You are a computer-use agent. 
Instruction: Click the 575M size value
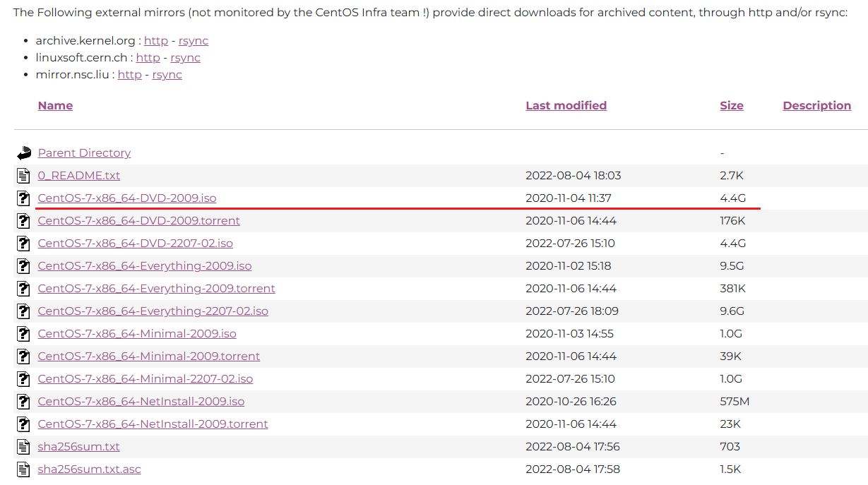point(735,401)
